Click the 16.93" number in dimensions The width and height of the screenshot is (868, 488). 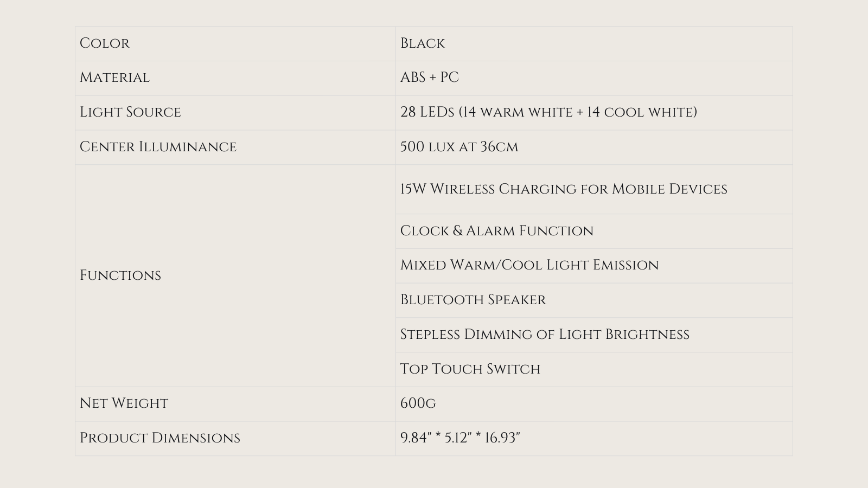click(x=502, y=438)
